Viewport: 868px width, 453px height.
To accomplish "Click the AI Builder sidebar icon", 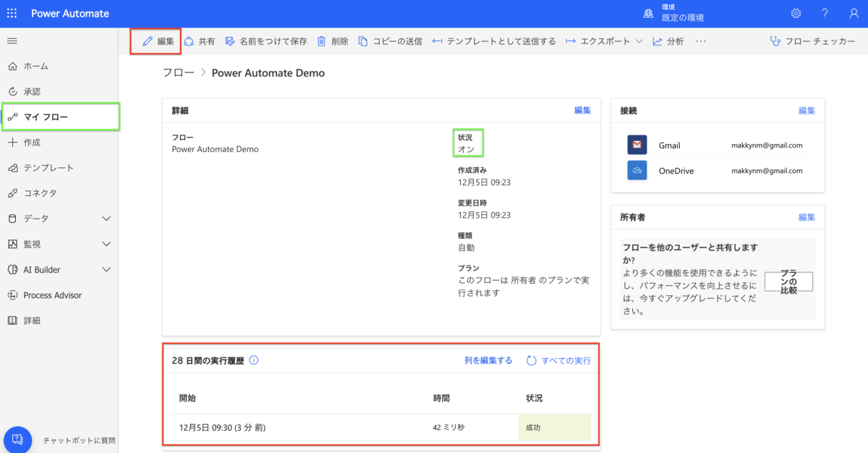I will 12,269.
